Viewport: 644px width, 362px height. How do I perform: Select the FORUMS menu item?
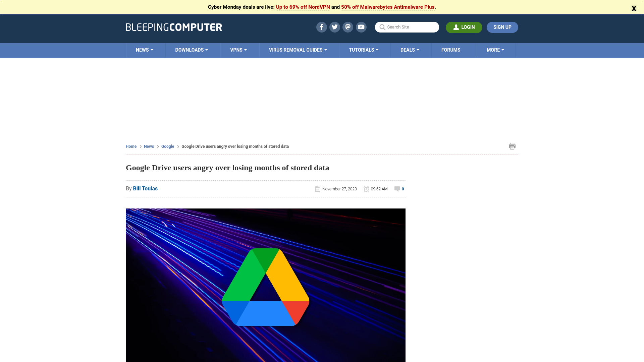click(x=450, y=50)
